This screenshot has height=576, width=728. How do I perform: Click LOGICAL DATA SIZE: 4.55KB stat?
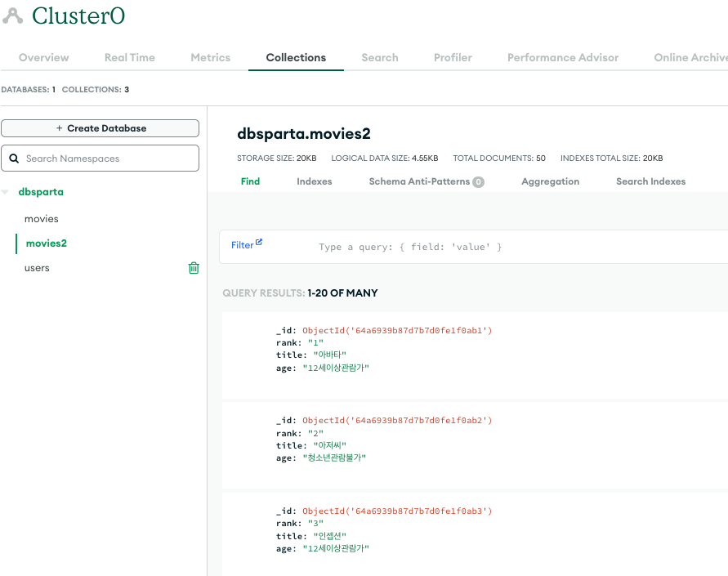pos(385,159)
